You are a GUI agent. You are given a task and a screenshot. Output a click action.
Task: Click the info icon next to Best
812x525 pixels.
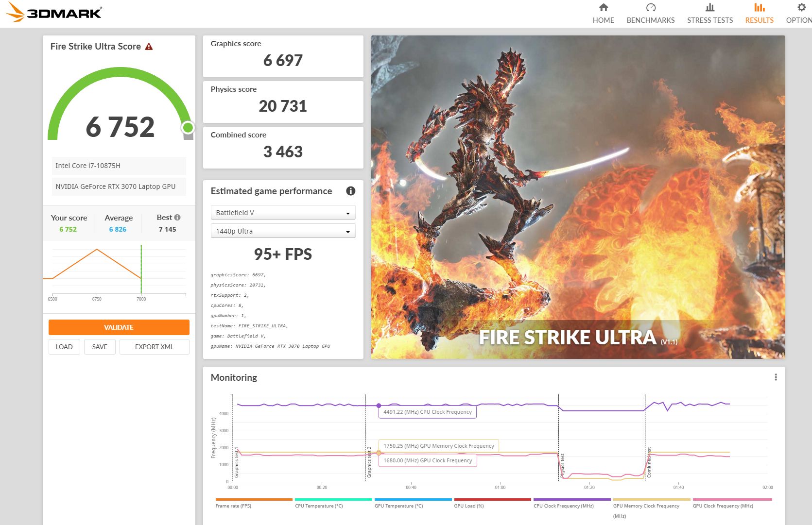pos(177,218)
